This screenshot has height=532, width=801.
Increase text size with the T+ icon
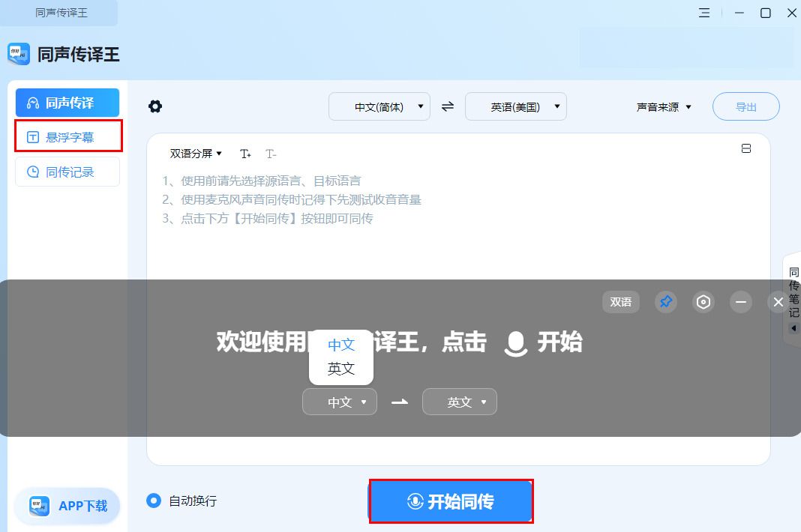[x=245, y=154]
